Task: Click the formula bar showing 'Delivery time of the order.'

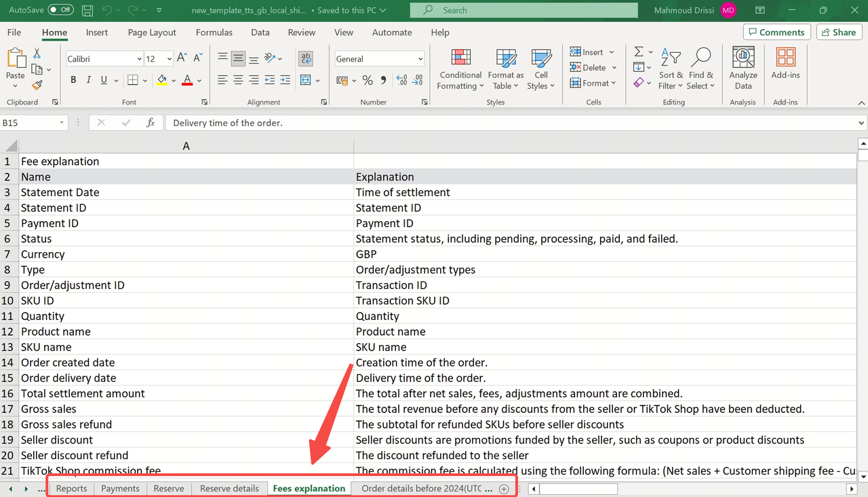Action: click(x=511, y=123)
